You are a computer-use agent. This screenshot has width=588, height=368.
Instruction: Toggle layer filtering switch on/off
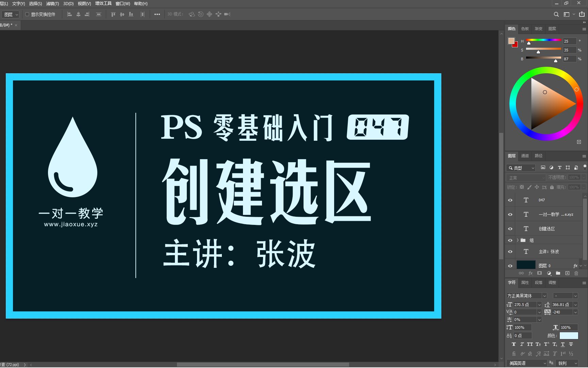tap(585, 167)
